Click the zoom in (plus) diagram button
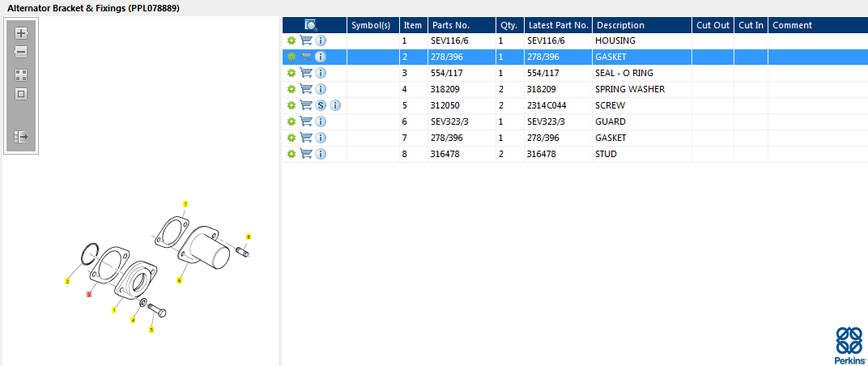Screen dimensions: 868x366 pyautogui.click(x=21, y=33)
